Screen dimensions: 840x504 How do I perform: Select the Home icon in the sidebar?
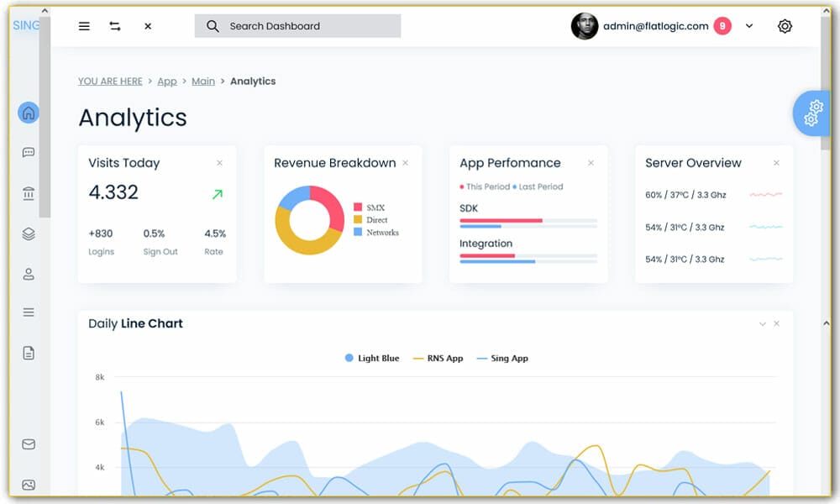click(x=28, y=112)
